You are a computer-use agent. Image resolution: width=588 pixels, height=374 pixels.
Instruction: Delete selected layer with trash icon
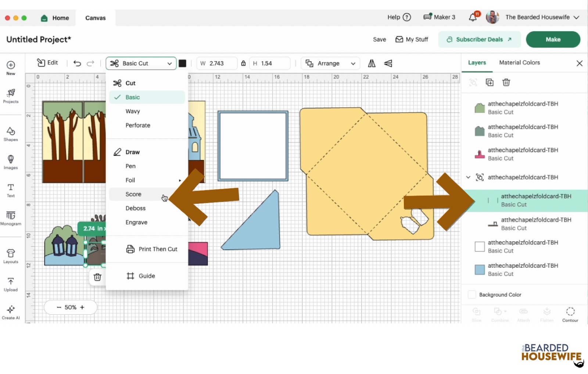click(x=506, y=82)
